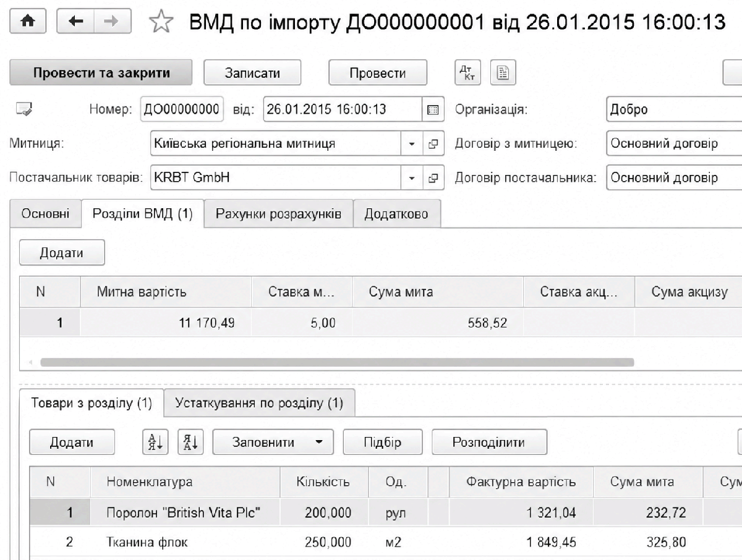Open the Митниця reference form

(433, 144)
